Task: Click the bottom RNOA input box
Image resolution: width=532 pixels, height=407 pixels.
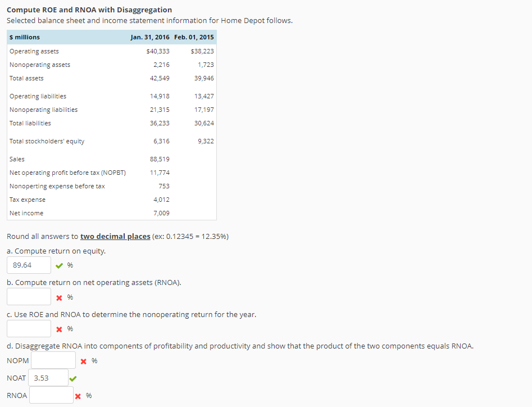Action: click(51, 395)
